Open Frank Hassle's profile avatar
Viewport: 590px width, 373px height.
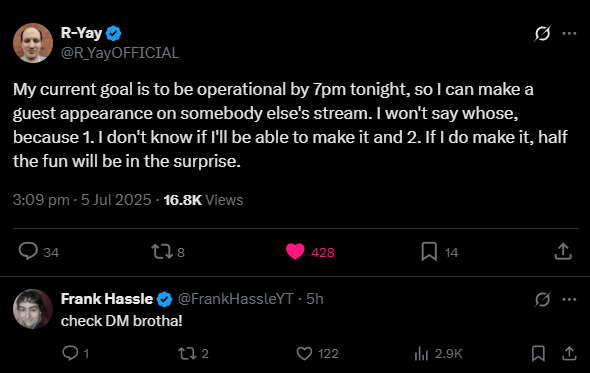33,309
